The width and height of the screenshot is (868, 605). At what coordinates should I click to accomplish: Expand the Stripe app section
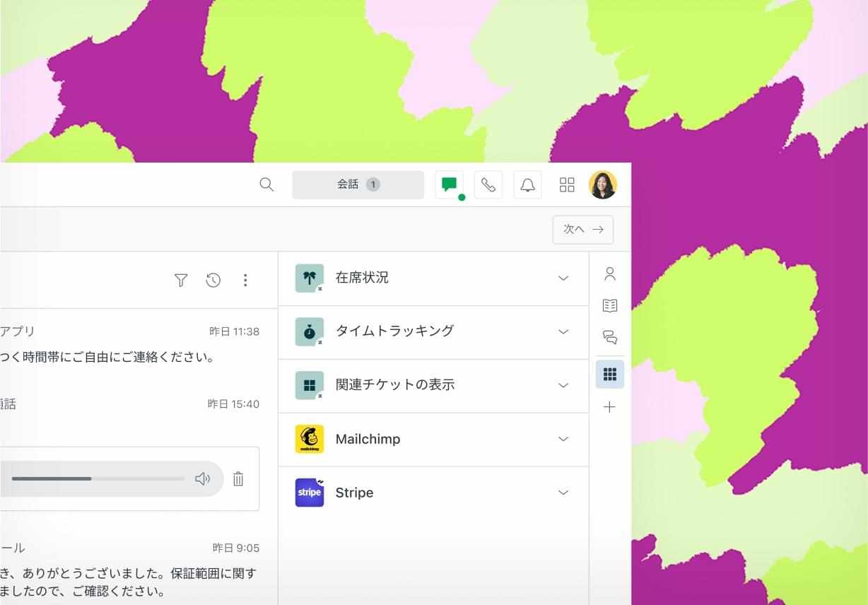click(433, 493)
